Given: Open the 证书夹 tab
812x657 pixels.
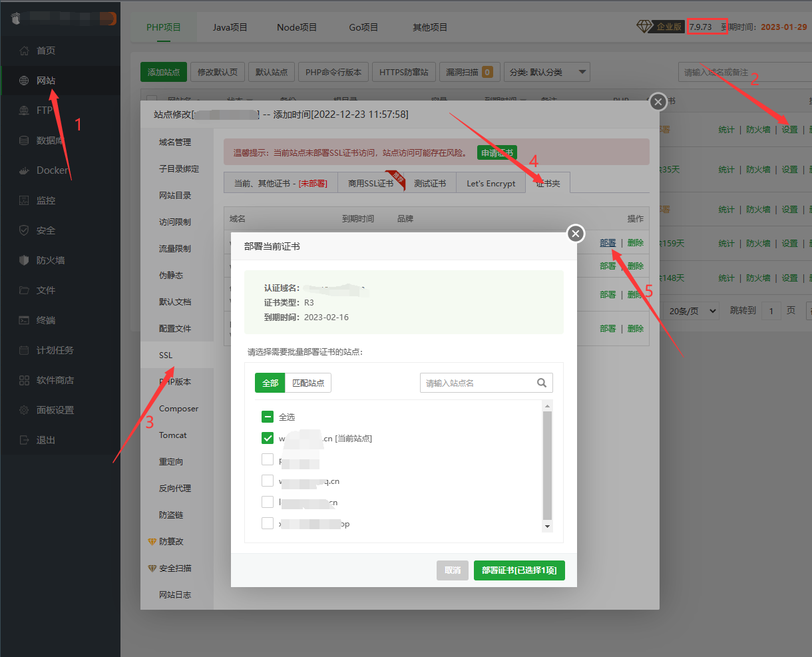Looking at the screenshot, I should [x=548, y=183].
